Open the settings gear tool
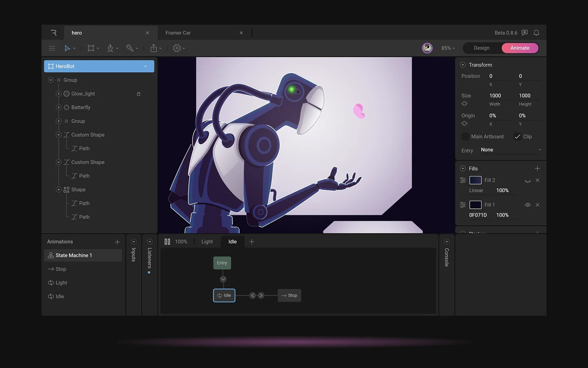588x368 pixels. [177, 48]
